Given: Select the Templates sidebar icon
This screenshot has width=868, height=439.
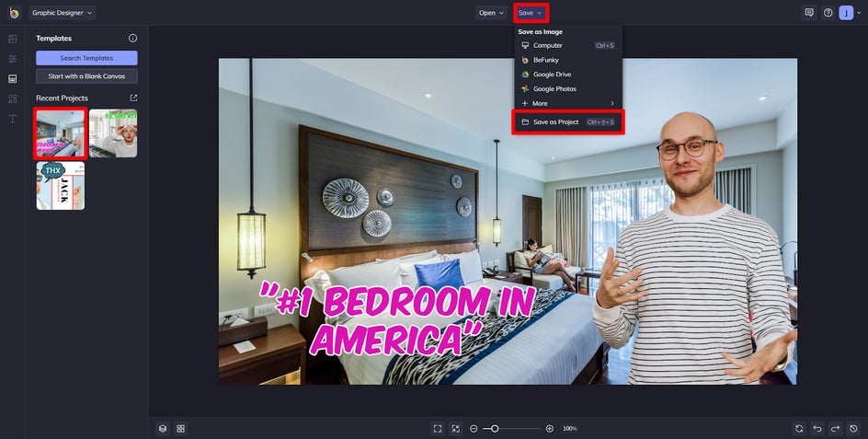Looking at the screenshot, I should (x=13, y=79).
